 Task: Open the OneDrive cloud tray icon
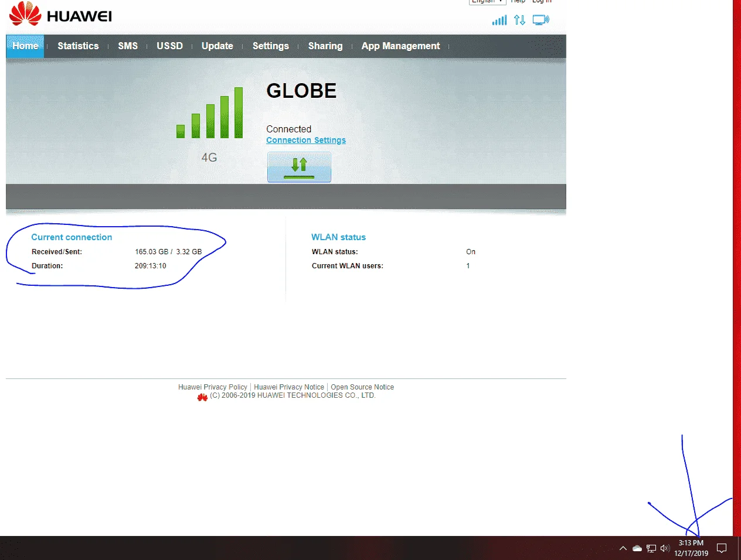pos(637,548)
